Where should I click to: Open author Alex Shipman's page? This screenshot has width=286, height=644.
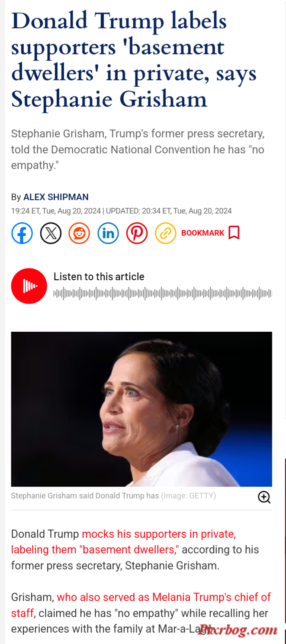56,197
